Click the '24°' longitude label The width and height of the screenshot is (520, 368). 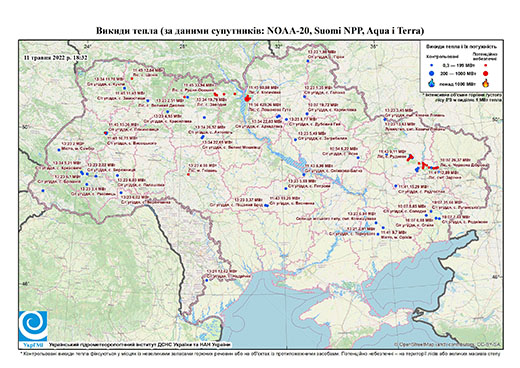(x=88, y=46)
